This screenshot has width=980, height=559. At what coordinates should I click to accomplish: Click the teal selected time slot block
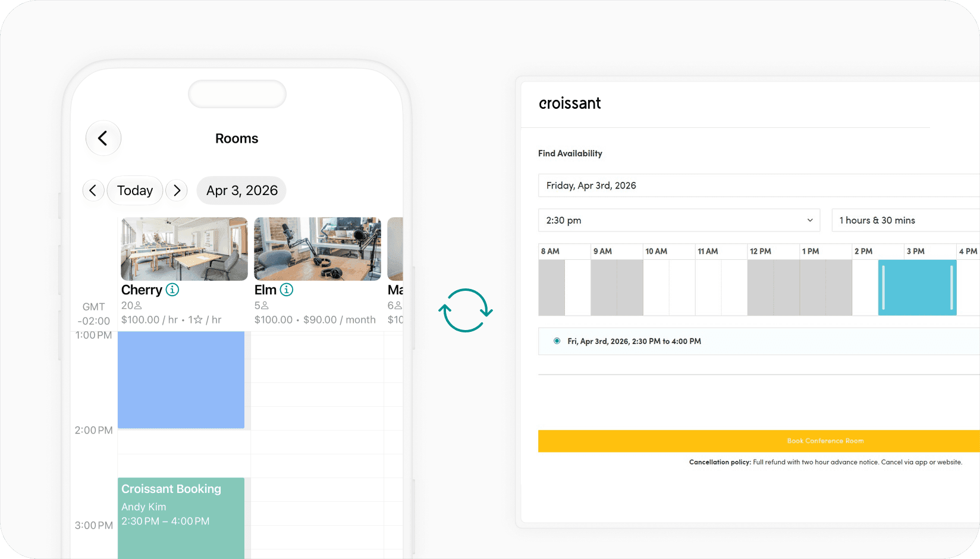point(917,287)
